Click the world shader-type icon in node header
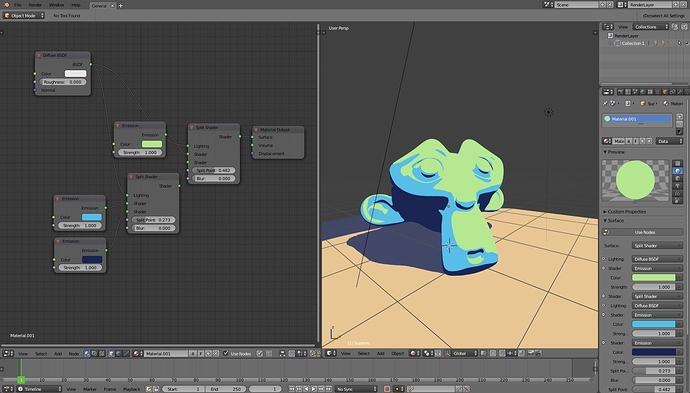 (x=119, y=353)
